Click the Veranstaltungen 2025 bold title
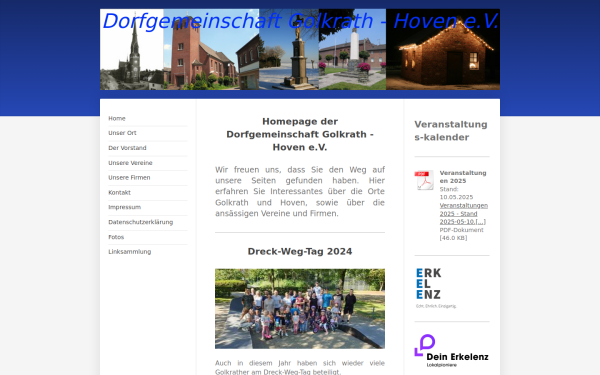Image resolution: width=600 pixels, height=375 pixels. tap(463, 177)
